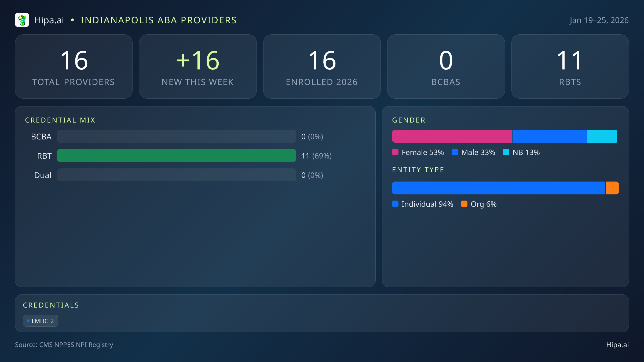Select the Male legend swatch
The image size is (644, 362).
click(455, 152)
